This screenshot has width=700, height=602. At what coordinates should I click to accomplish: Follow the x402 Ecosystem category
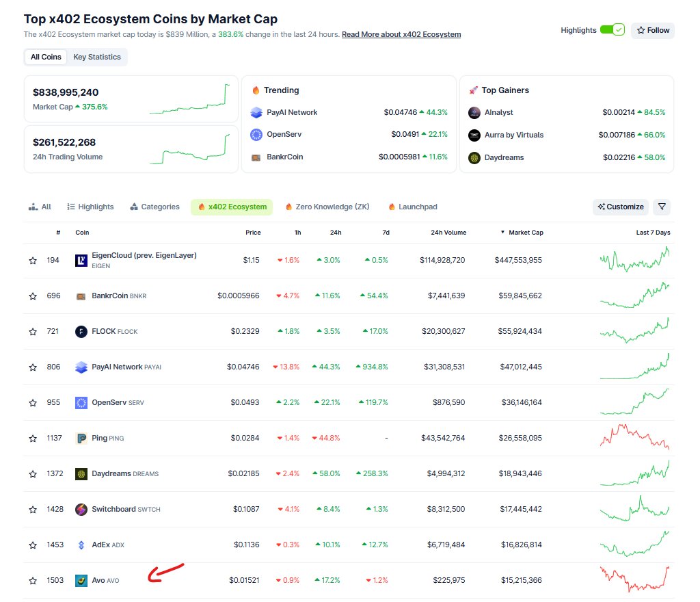(653, 30)
